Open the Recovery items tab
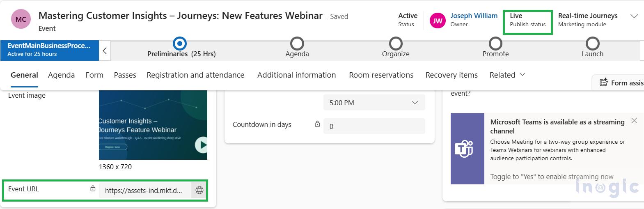The width and height of the screenshot is (644, 209). click(x=451, y=75)
